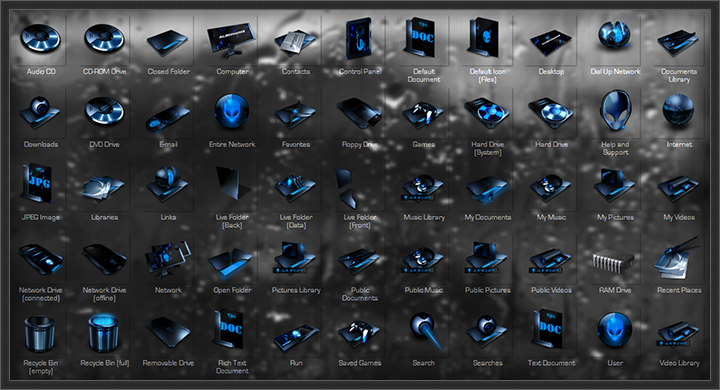Viewport: 720px width, 390px height.
Task: Click the Public Music icon
Action: click(x=423, y=260)
